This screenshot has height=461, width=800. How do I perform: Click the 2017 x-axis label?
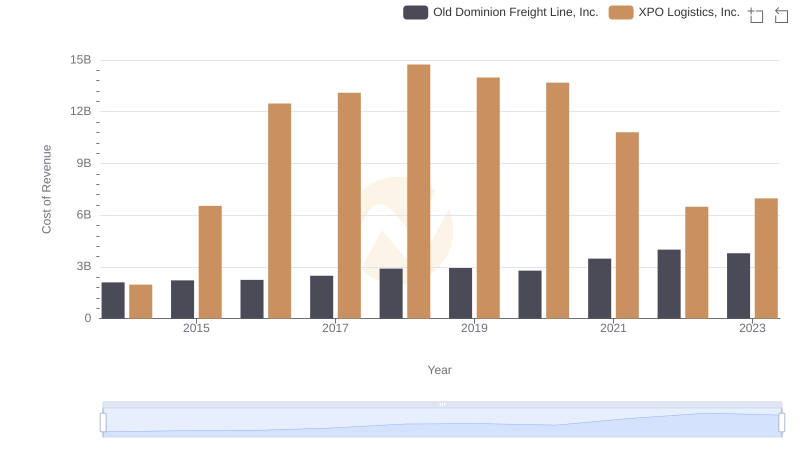[x=335, y=328]
